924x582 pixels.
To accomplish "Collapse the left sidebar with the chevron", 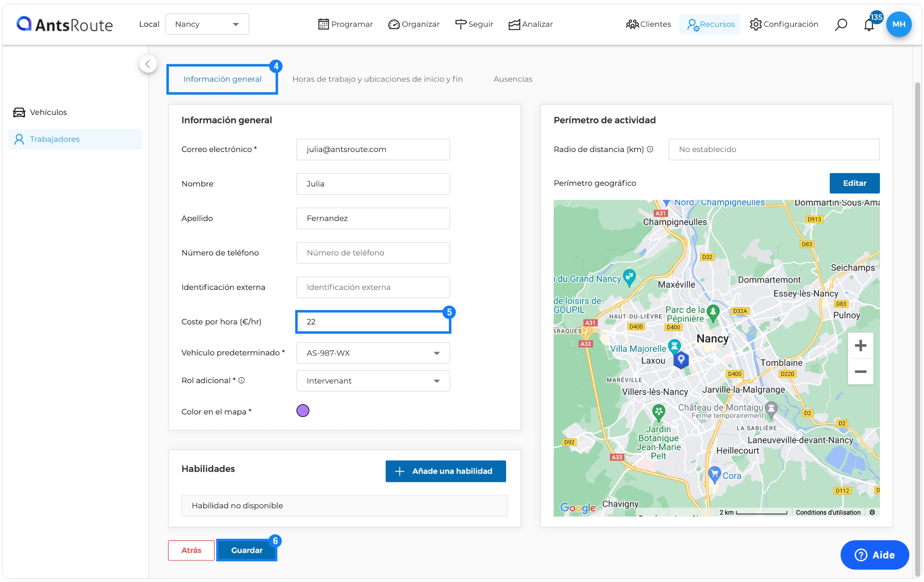I will [148, 64].
